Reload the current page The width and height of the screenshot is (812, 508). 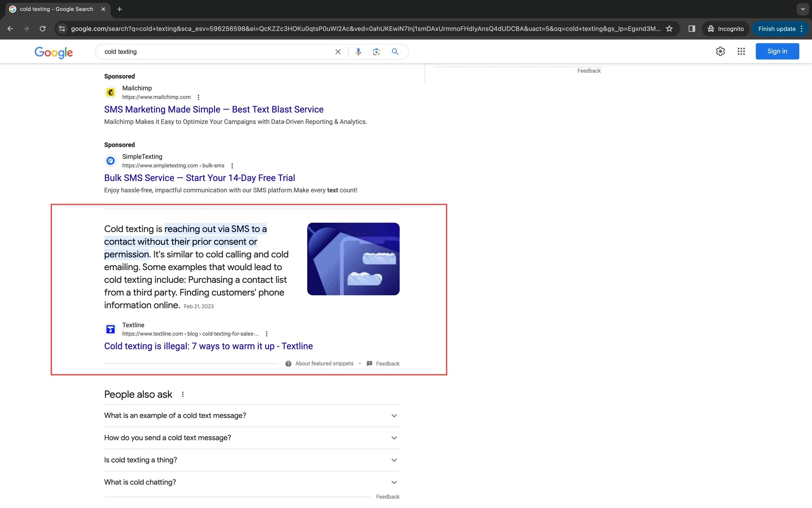43,29
